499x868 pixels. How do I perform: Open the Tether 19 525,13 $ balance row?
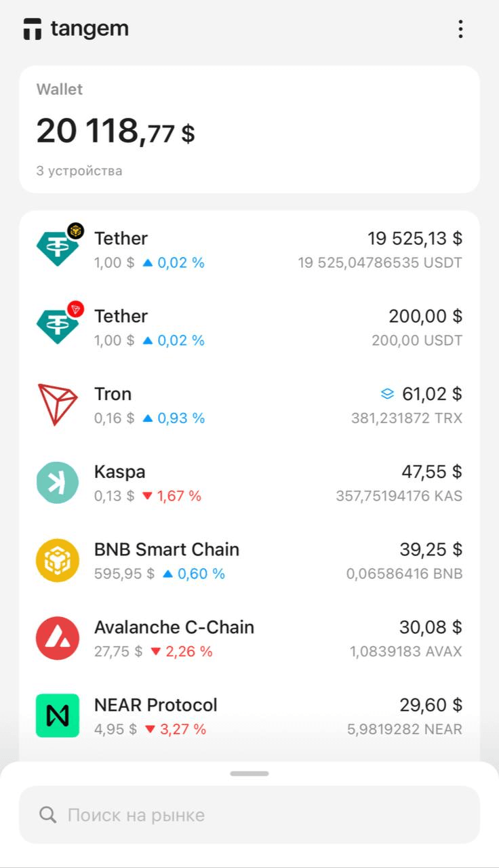click(x=249, y=250)
